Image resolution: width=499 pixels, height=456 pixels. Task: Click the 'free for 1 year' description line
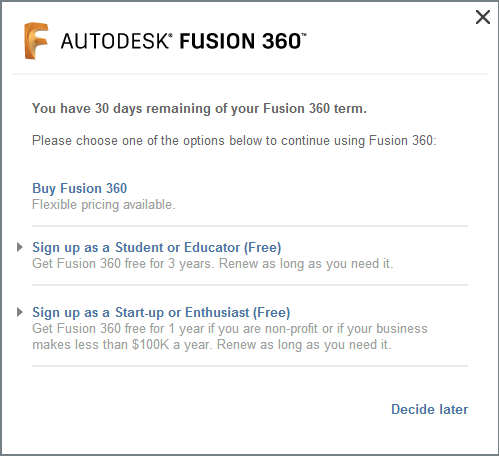point(230,329)
